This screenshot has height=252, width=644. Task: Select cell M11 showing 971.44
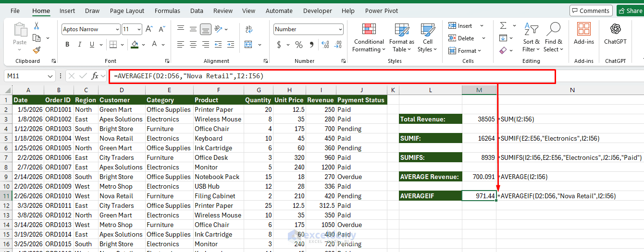pos(479,196)
